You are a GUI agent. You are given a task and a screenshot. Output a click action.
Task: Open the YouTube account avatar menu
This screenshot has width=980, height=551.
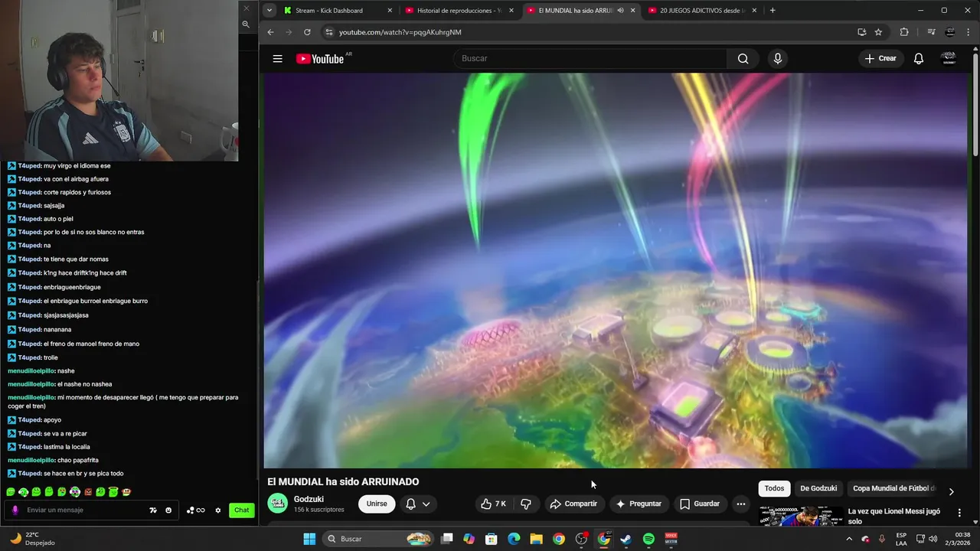click(x=949, y=59)
